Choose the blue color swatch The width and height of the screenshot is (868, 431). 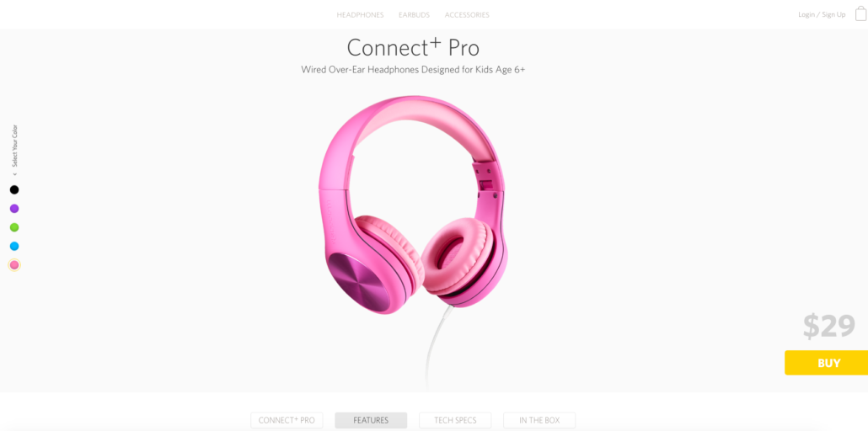coord(14,246)
